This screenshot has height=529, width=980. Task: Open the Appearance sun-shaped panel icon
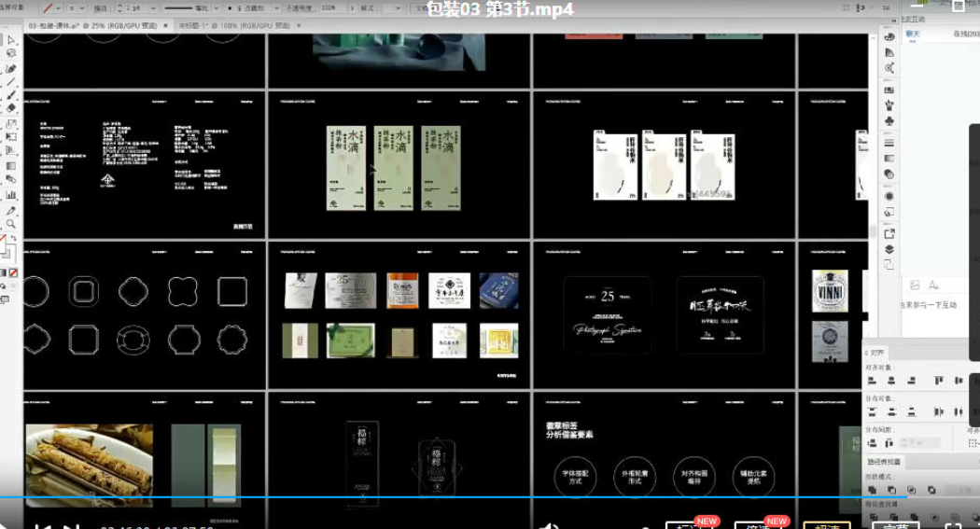tap(889, 196)
